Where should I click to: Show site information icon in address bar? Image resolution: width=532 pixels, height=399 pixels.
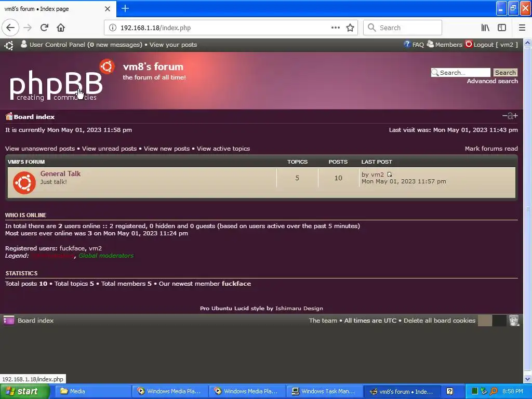tap(112, 28)
